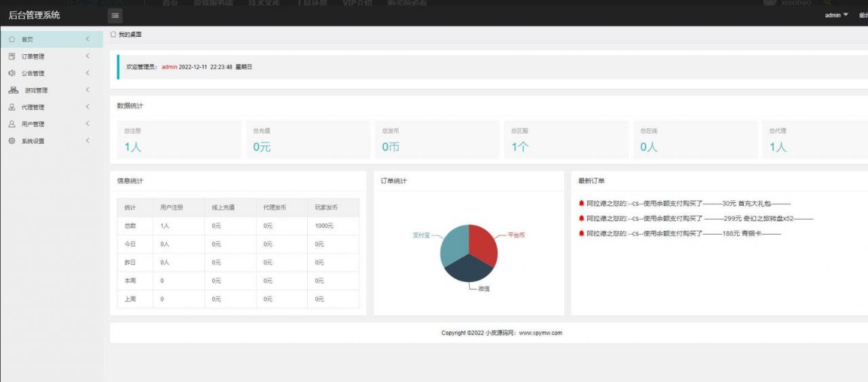Expand the 代理管理 chevron arrow
Viewport: 868px width, 382px height.
[x=87, y=107]
